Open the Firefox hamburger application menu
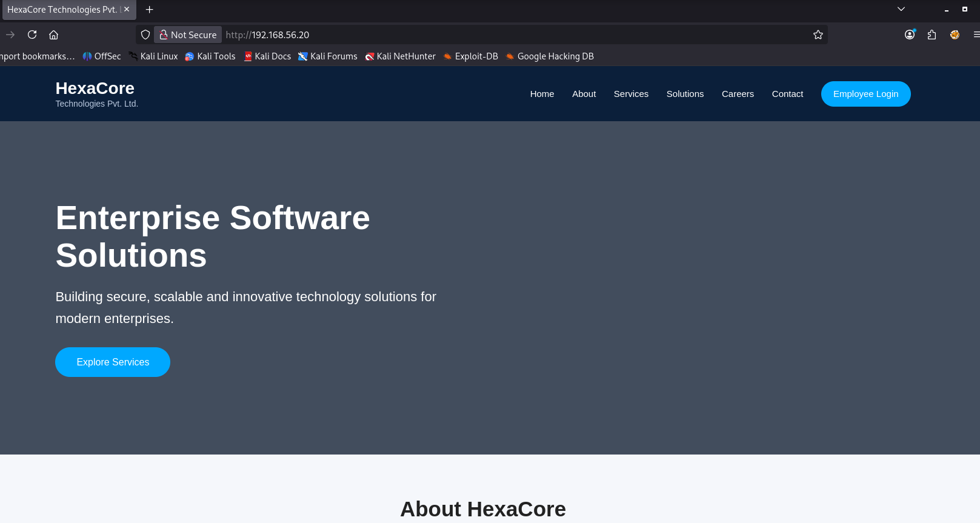Image resolution: width=980 pixels, height=523 pixels. [976, 35]
